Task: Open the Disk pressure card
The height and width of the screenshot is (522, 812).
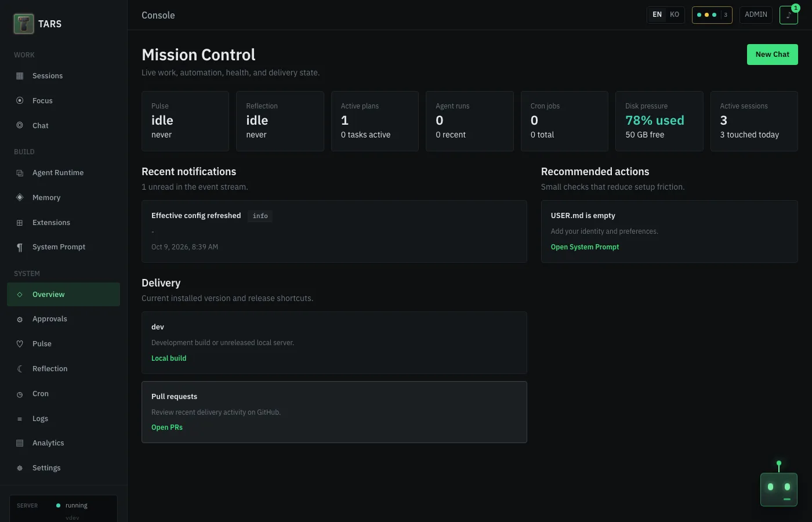Action: (659, 121)
